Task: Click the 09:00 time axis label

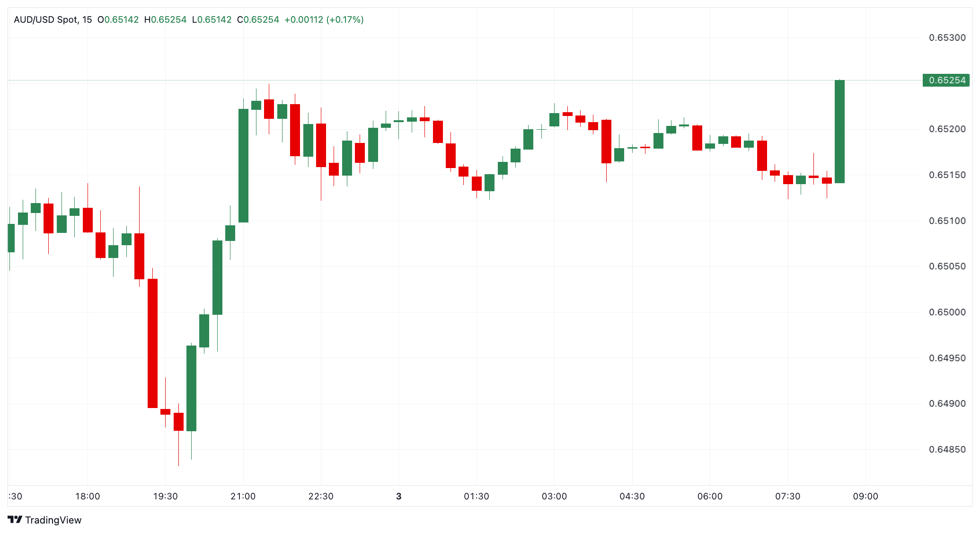Action: pos(865,496)
